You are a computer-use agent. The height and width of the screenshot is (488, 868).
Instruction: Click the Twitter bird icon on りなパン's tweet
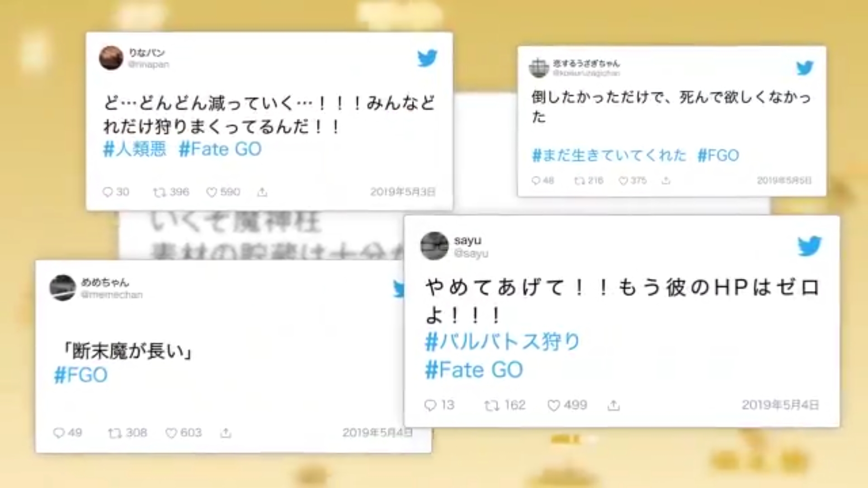(427, 58)
